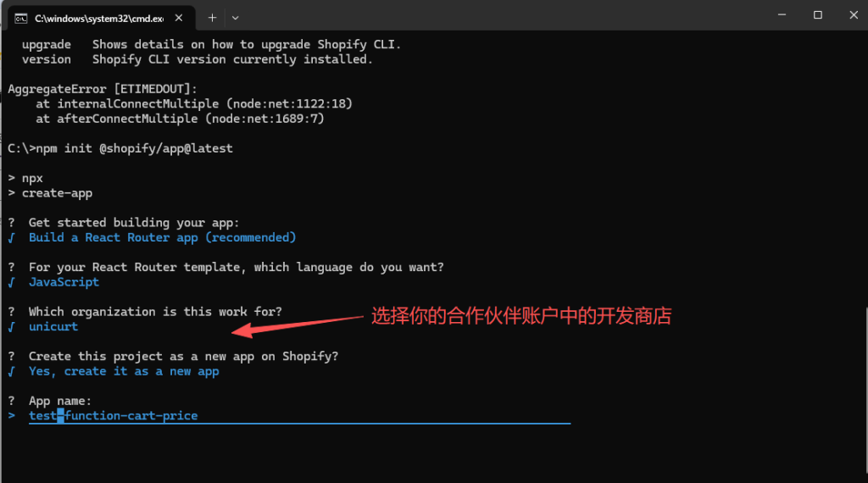Click the highlighted text cursor in app name

click(61, 416)
